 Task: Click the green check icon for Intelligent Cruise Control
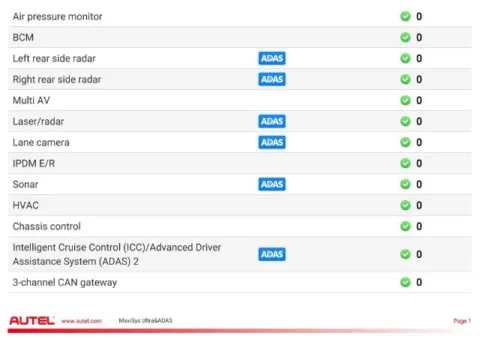click(405, 254)
